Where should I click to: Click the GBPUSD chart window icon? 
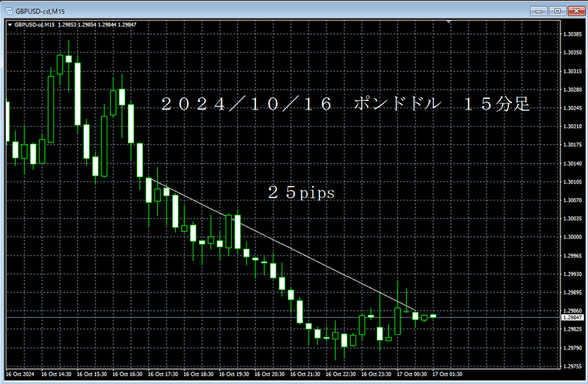click(x=9, y=11)
